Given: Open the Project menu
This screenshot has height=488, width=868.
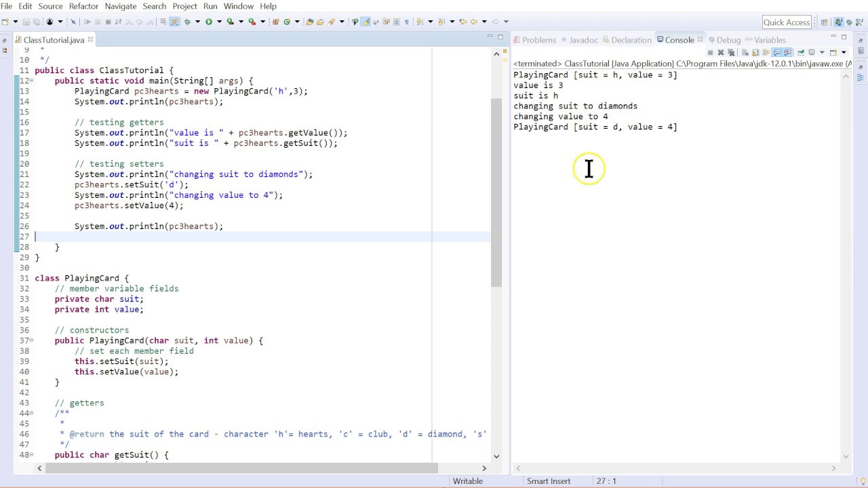Looking at the screenshot, I should point(184,6).
